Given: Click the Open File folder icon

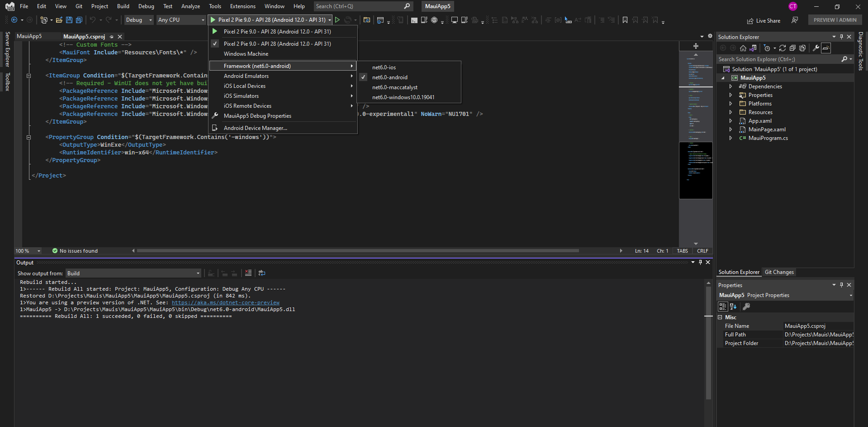Looking at the screenshot, I should point(59,20).
